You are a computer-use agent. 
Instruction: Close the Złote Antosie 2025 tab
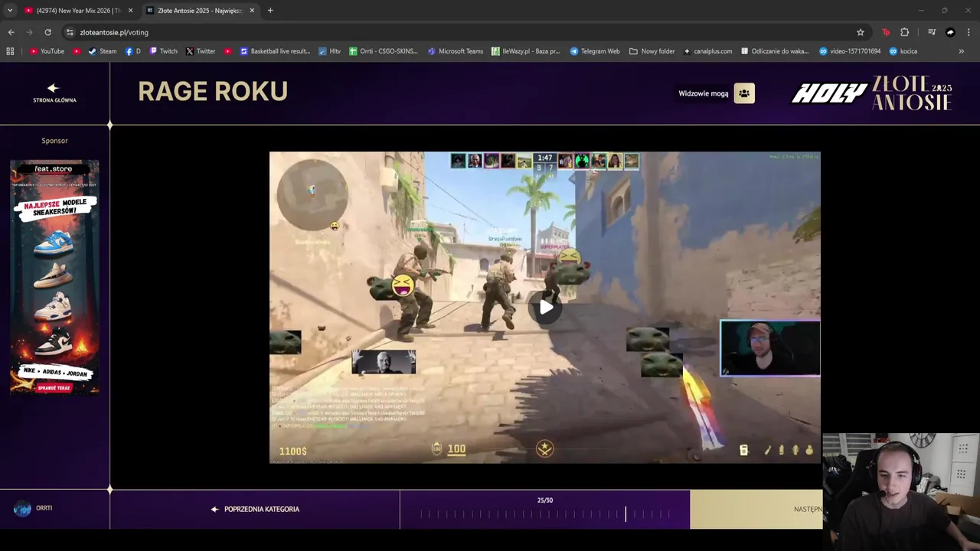(x=251, y=10)
